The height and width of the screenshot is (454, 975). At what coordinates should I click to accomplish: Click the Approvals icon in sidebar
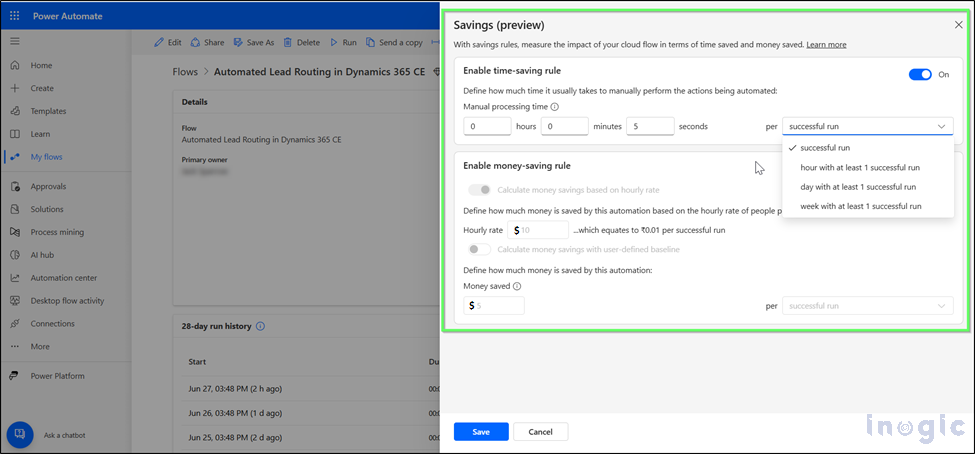point(16,187)
